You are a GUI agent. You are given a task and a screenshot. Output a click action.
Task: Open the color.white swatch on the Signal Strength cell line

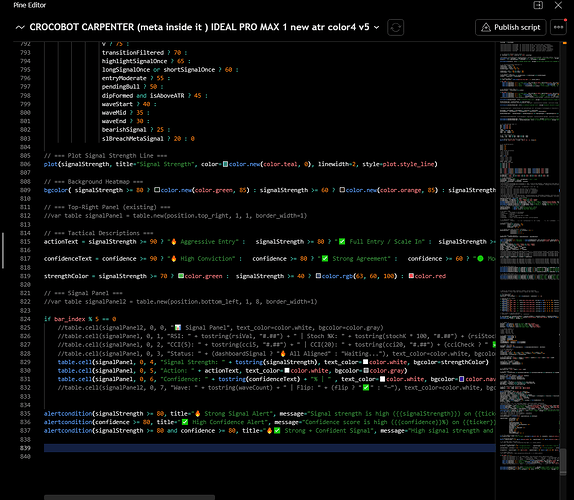point(365,362)
